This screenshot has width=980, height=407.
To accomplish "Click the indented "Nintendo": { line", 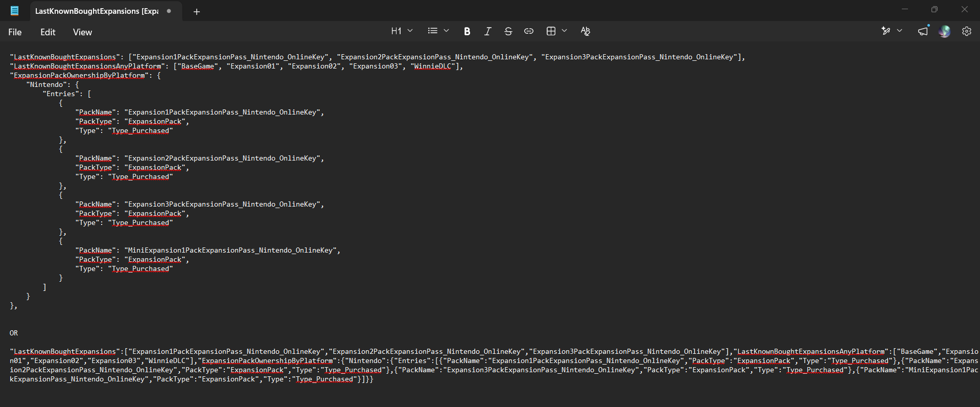I will [x=53, y=84].
